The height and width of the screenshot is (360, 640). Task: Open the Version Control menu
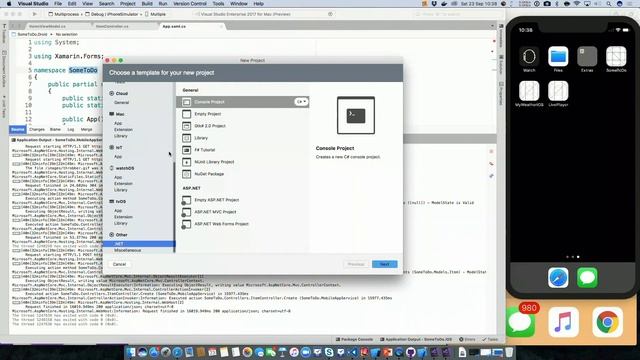click(190, 4)
